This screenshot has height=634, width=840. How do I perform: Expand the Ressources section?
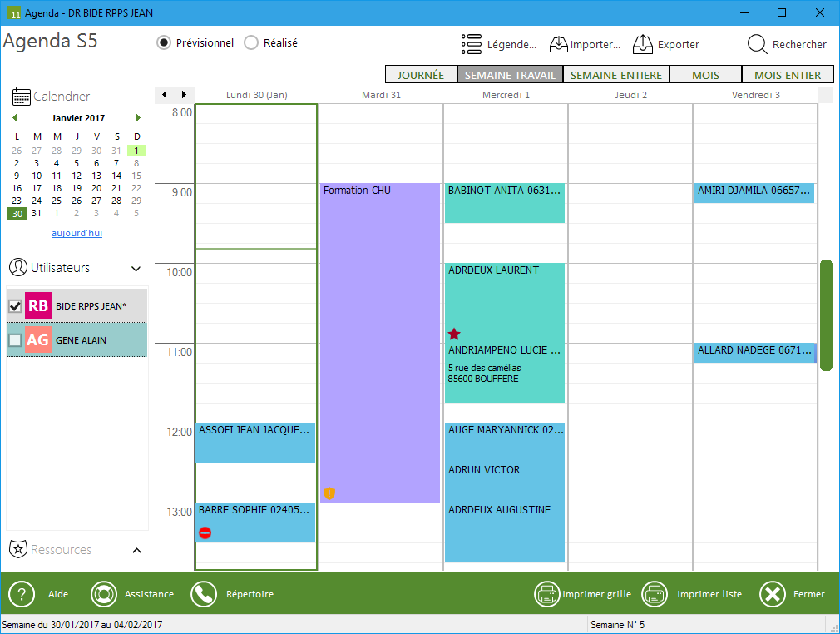(137, 550)
